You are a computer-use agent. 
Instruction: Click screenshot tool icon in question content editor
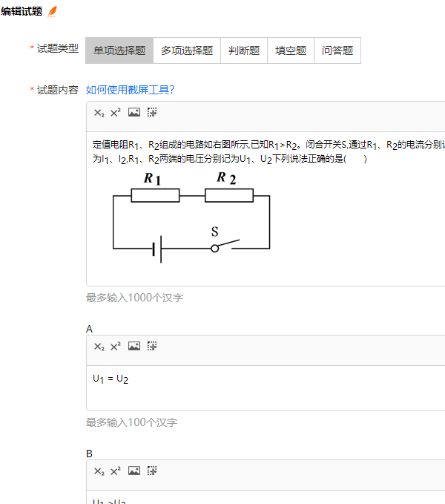152,113
